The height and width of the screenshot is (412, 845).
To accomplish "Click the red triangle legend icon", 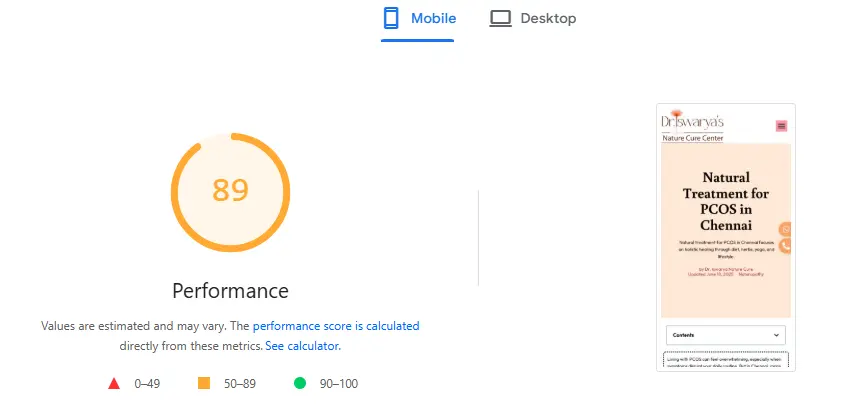I will pos(114,383).
